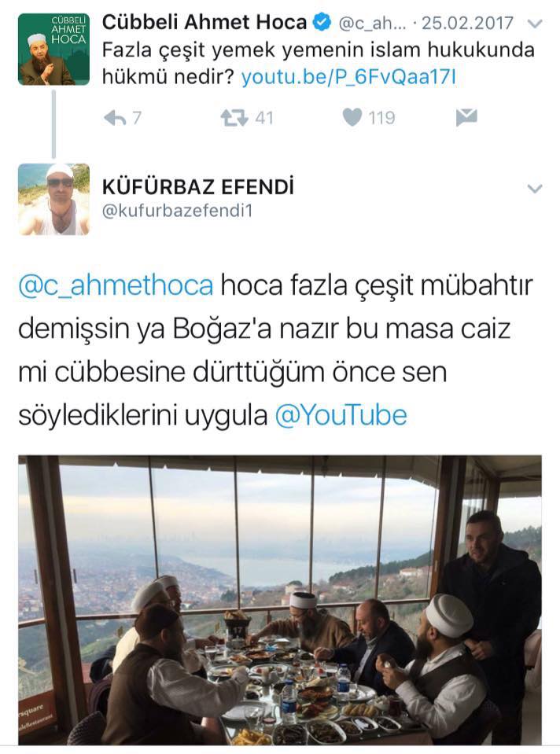Open @c_ahmethoca mention link
The width and height of the screenshot is (560, 754).
116,285
